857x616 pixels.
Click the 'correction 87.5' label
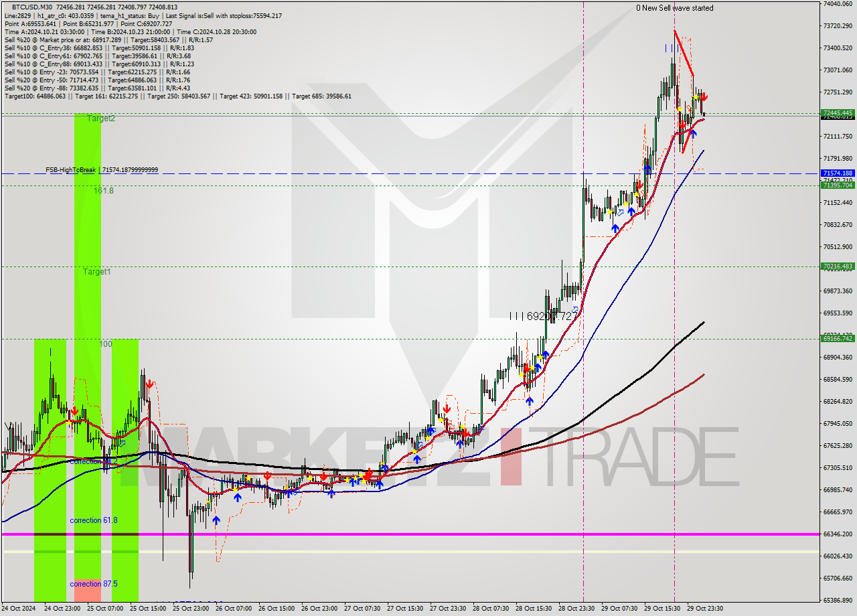coord(94,584)
